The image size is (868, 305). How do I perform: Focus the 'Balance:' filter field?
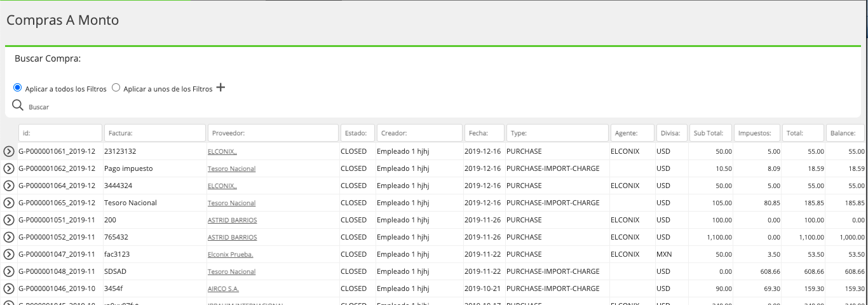[845, 133]
